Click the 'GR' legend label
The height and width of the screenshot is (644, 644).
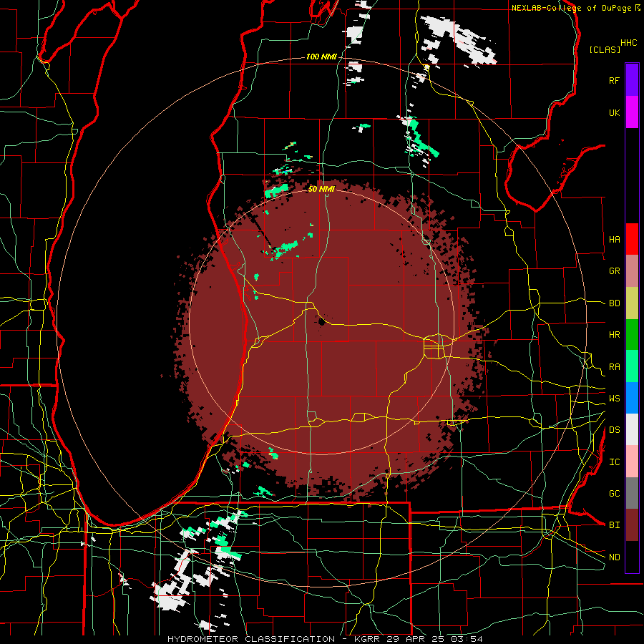pyautogui.click(x=615, y=271)
